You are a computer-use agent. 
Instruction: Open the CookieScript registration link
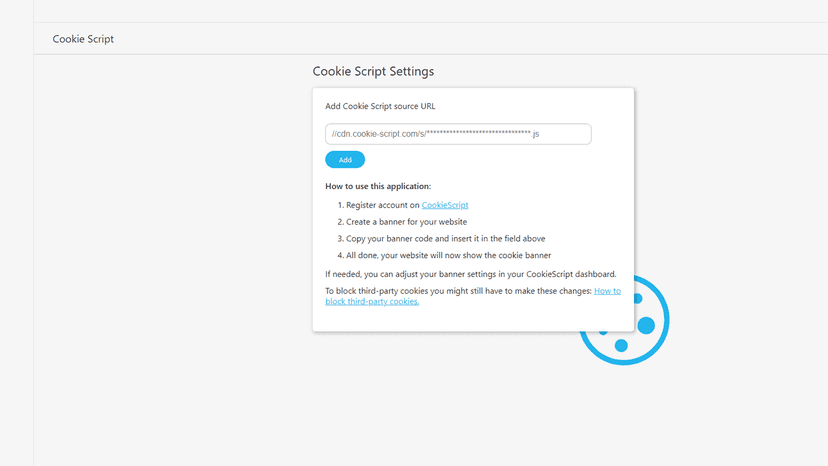[x=445, y=205]
